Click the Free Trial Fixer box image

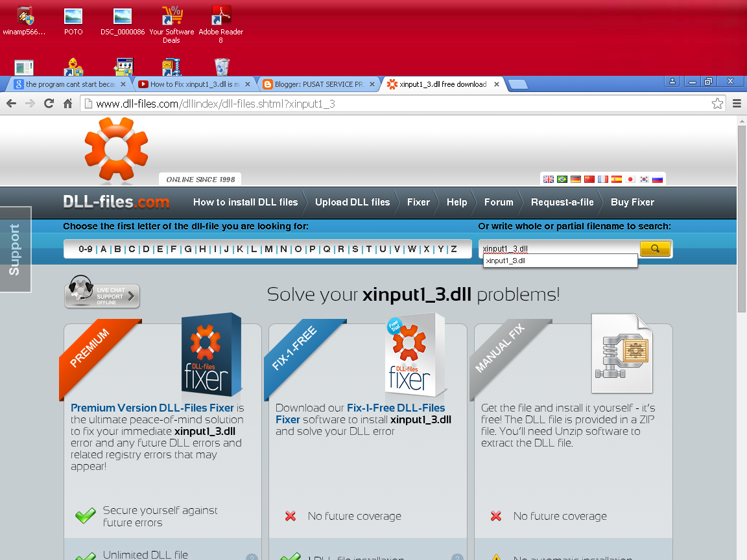[416, 355]
